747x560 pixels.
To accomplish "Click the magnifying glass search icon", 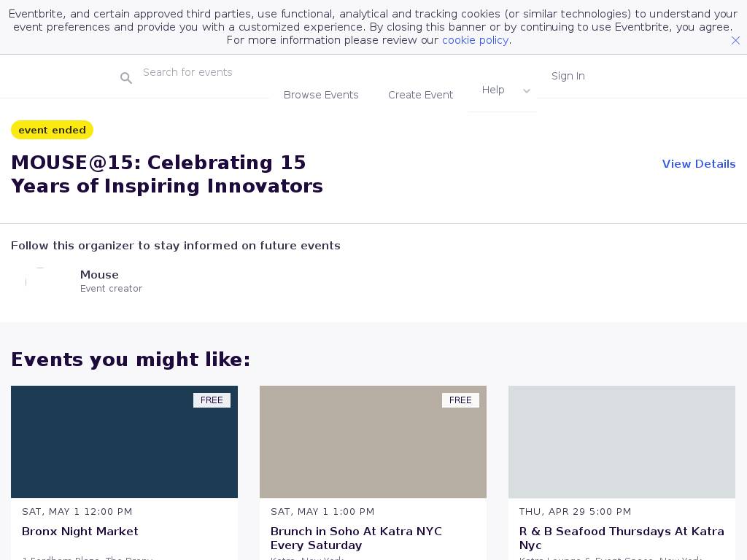I will click(x=125, y=77).
